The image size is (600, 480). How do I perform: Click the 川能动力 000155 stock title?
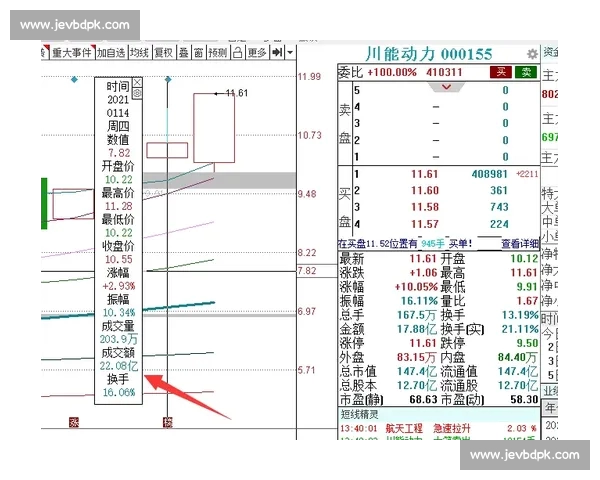click(429, 54)
